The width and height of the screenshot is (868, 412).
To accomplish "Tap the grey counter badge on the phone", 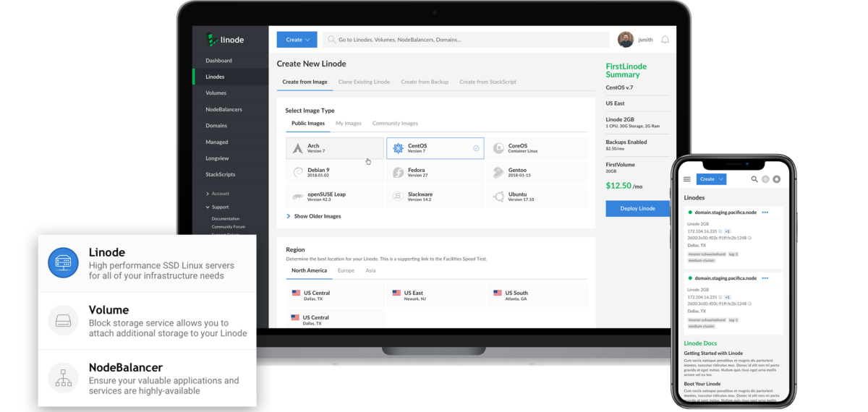I will tap(765, 179).
